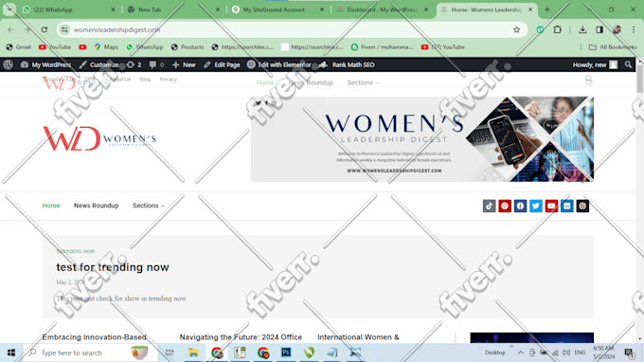The image size is (644, 362).
Task: Click the WLD Women's logo
Action: click(x=99, y=138)
